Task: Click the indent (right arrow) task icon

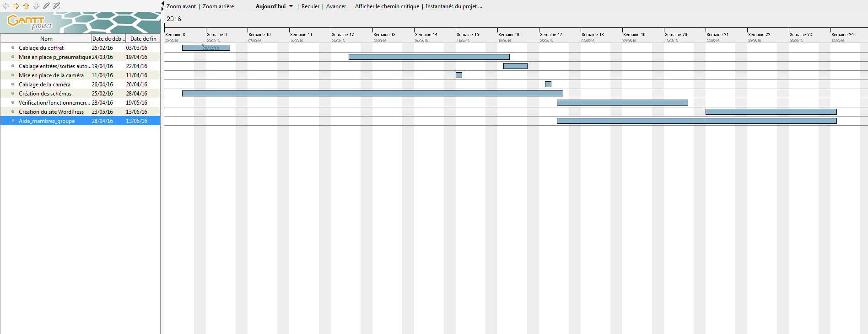Action: [x=16, y=6]
